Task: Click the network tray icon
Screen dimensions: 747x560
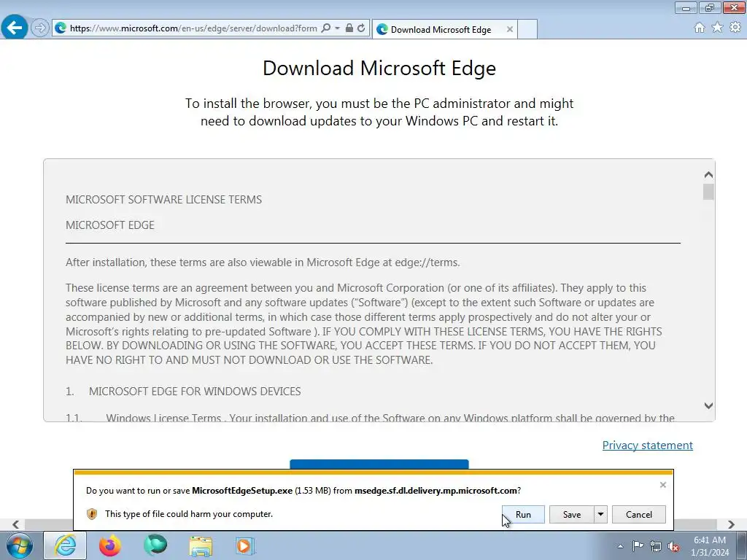Action: [656, 546]
